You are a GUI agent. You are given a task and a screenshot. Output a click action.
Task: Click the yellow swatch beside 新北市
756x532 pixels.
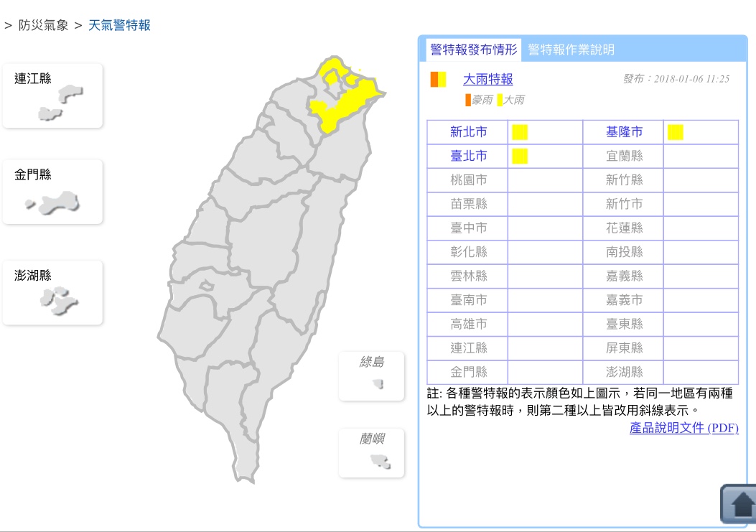click(520, 132)
